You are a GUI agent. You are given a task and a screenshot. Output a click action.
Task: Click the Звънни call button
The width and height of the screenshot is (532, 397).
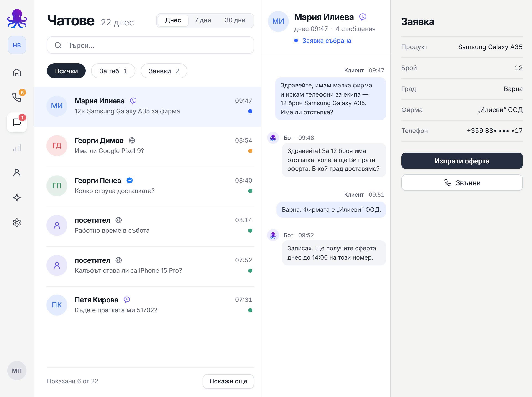462,183
